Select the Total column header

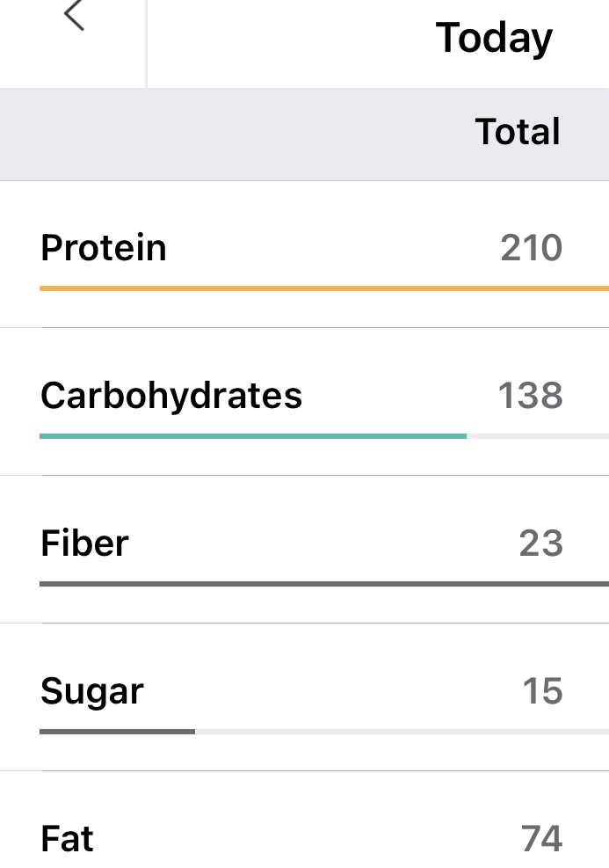pyautogui.click(x=518, y=132)
